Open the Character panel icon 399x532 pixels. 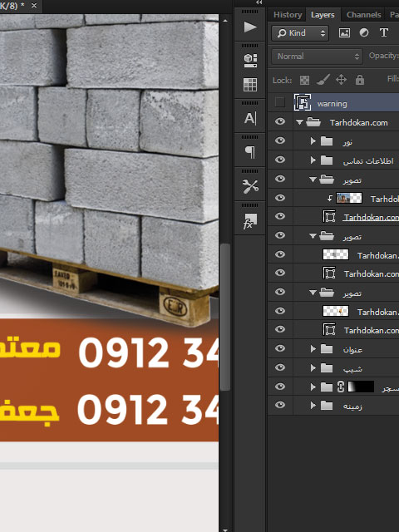[250, 118]
